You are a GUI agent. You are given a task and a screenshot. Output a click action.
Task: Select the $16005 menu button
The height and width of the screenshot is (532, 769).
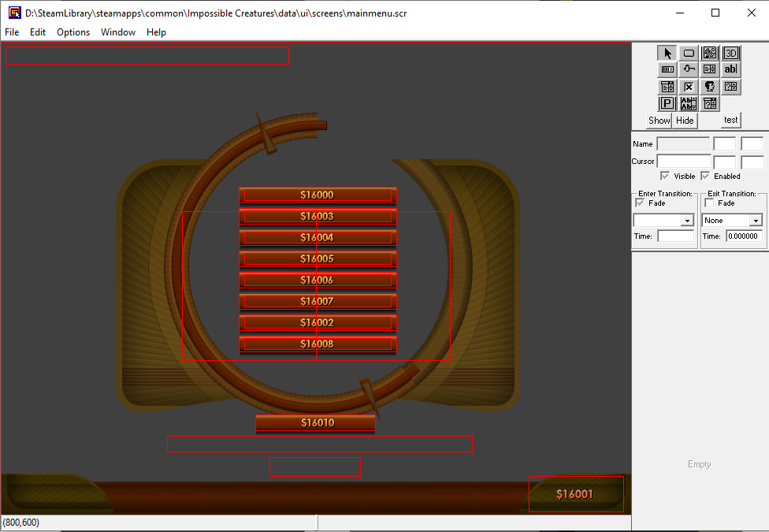point(318,259)
